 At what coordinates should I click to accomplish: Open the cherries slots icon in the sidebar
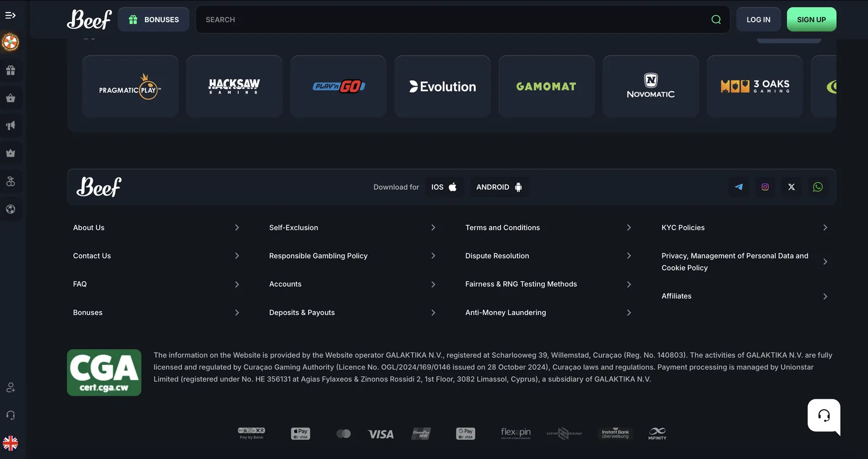[10, 181]
